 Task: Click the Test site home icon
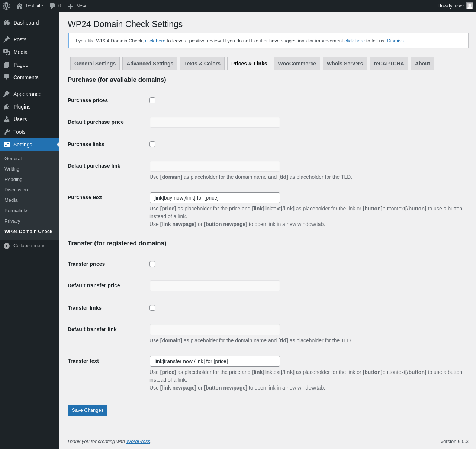(19, 6)
